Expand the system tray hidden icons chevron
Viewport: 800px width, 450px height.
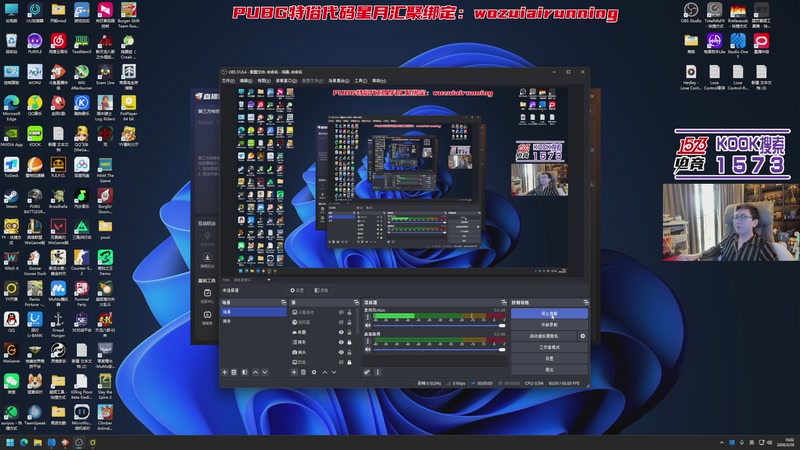721,442
